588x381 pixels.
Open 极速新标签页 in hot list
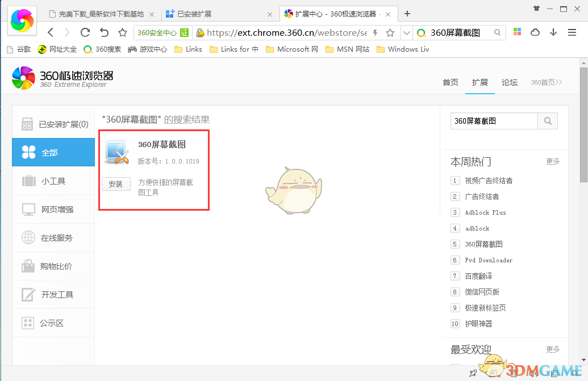485,308
